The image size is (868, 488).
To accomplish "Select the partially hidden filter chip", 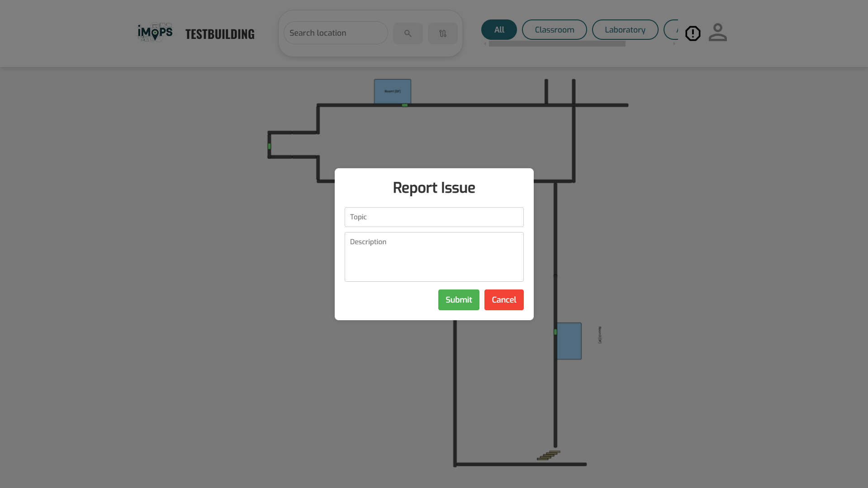I will click(x=671, y=30).
